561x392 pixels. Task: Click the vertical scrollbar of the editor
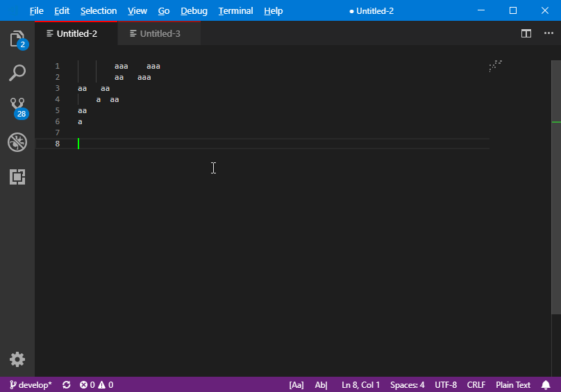[x=556, y=187]
